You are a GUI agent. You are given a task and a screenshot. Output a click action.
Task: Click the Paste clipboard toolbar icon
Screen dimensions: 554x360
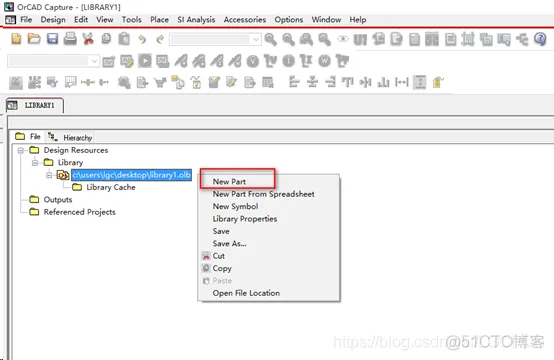pos(124,39)
